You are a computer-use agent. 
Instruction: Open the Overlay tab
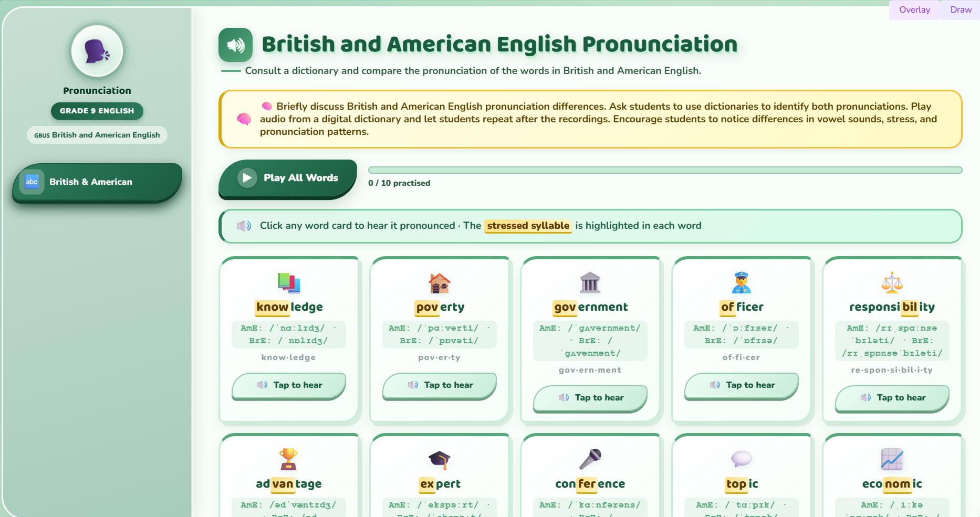[x=914, y=9]
